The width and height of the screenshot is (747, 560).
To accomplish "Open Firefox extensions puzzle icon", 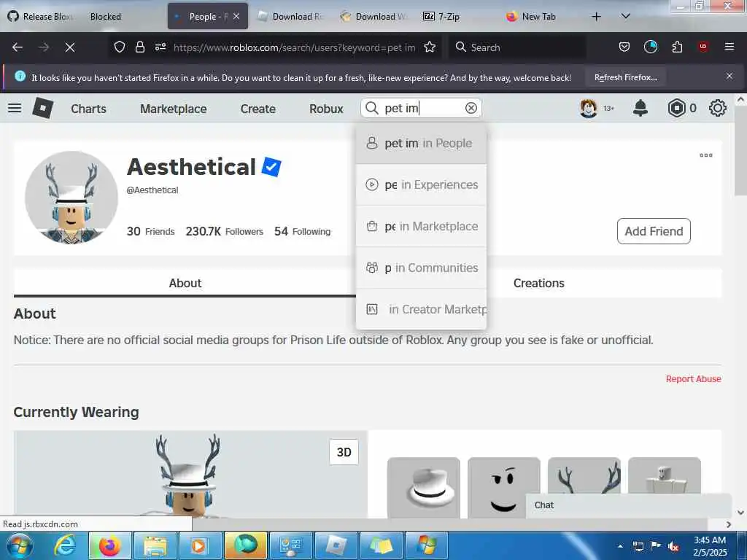I will click(677, 47).
